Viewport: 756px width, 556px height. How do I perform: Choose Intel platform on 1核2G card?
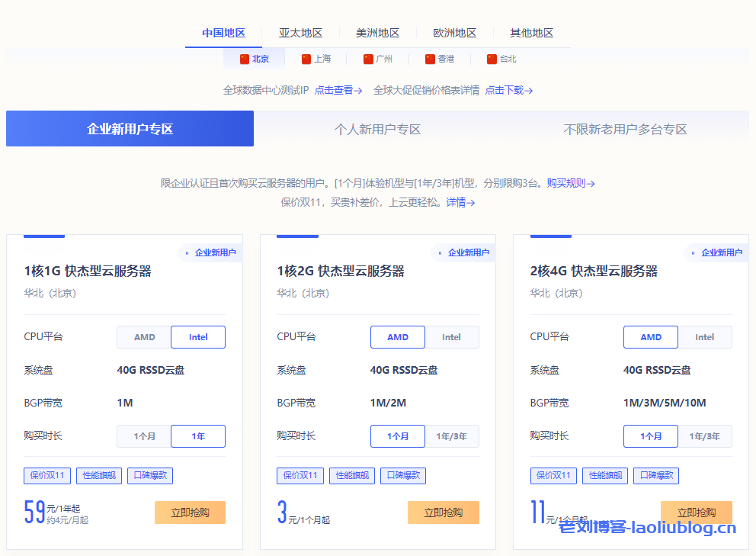point(451,337)
